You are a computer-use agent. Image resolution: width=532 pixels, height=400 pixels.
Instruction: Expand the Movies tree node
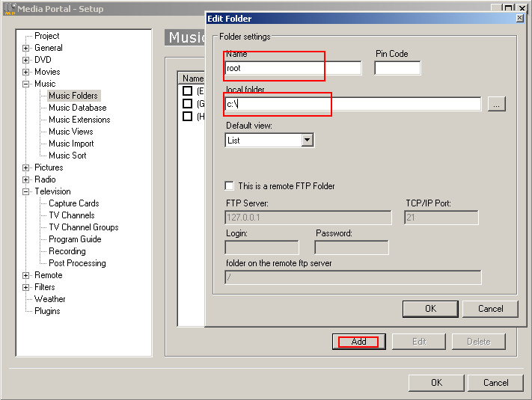click(25, 72)
